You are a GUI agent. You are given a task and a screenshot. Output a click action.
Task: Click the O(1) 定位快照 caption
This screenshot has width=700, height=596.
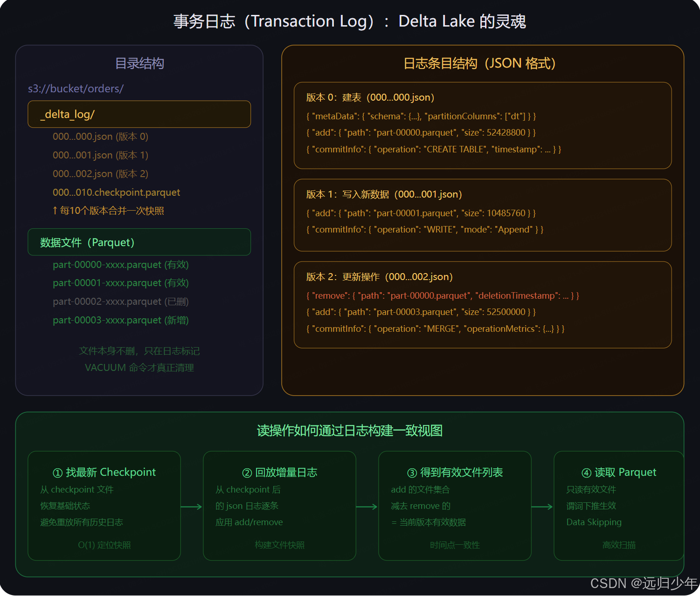tap(104, 545)
